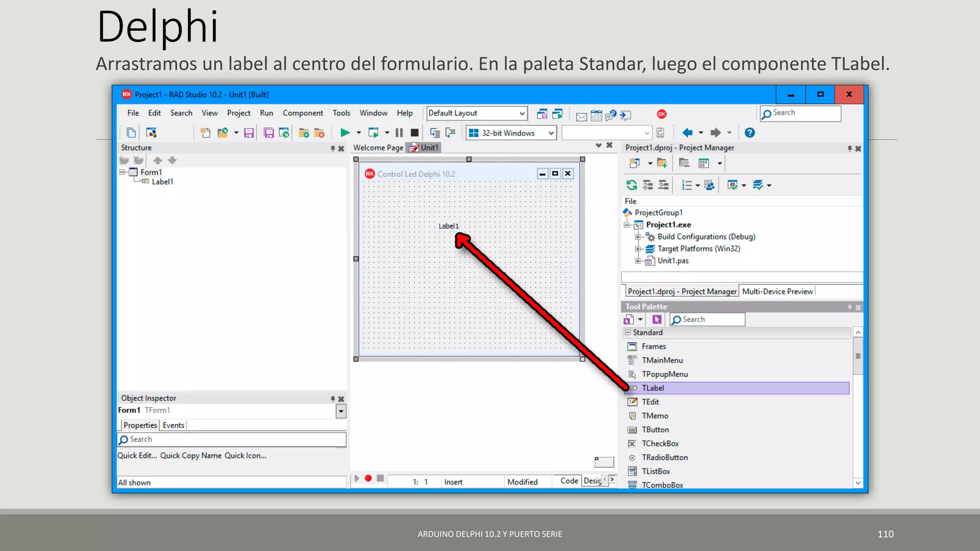
Task: Select Label1 in the Structure tree
Action: click(162, 182)
